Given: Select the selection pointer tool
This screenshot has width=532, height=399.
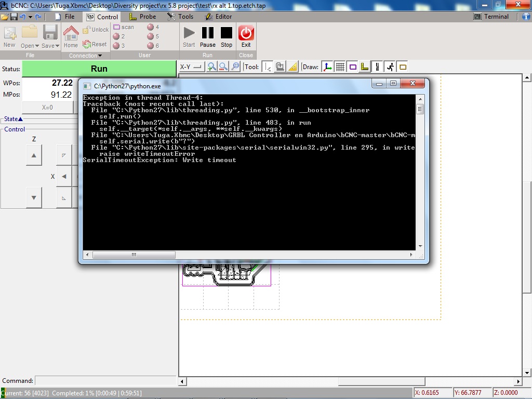Looking at the screenshot, I should [268, 67].
